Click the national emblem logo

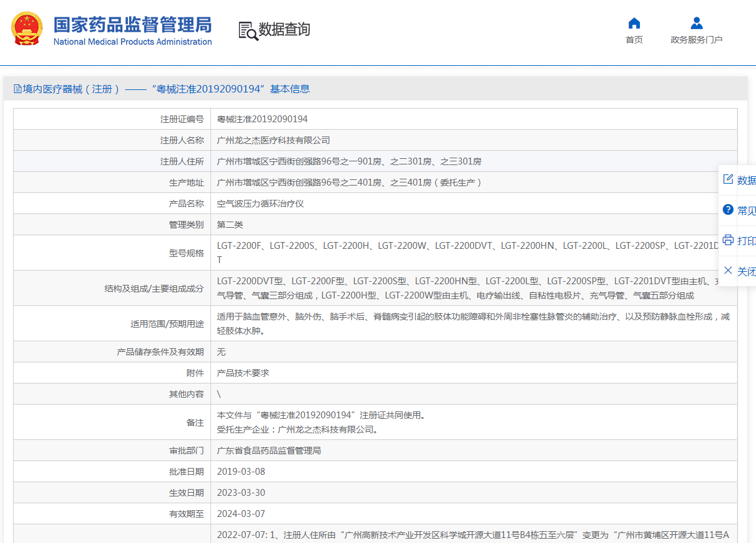pyautogui.click(x=27, y=29)
